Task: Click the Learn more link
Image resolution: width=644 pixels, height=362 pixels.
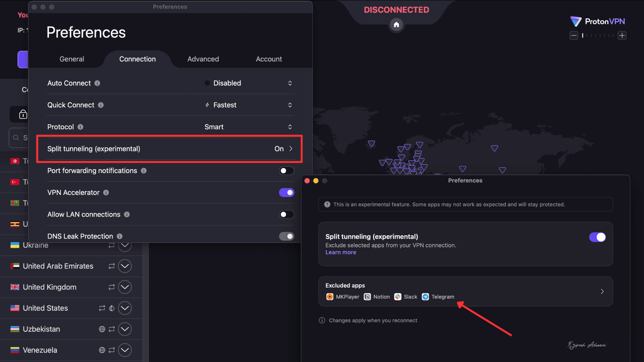Action: (x=340, y=252)
